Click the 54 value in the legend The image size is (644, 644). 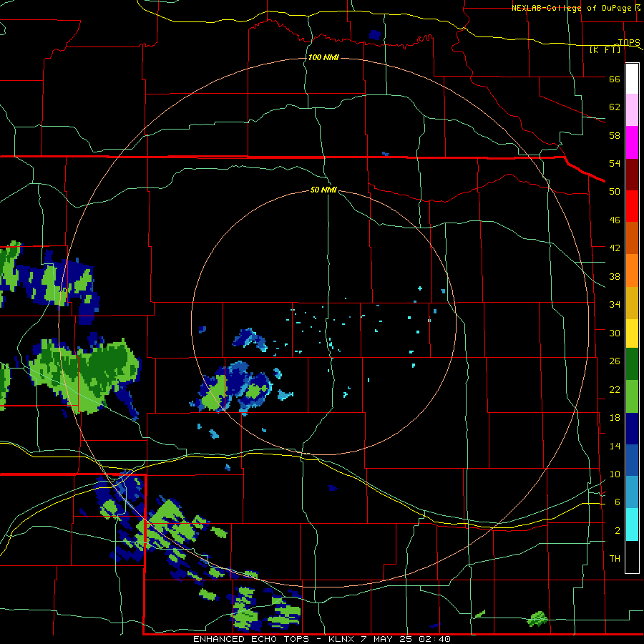point(615,163)
